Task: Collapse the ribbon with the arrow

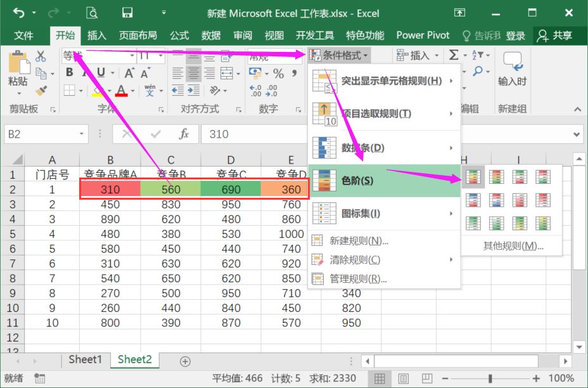Action: click(x=577, y=109)
